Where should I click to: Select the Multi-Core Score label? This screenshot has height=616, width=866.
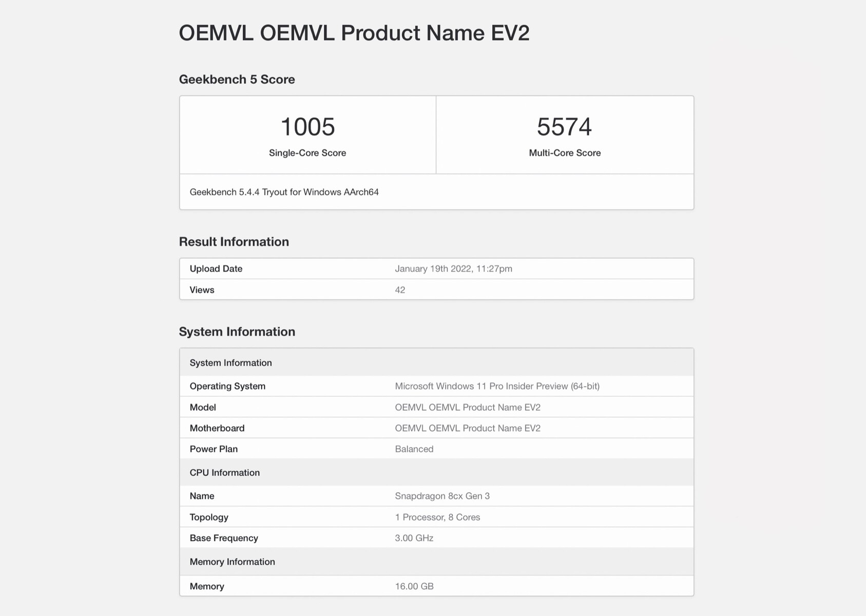[565, 153]
